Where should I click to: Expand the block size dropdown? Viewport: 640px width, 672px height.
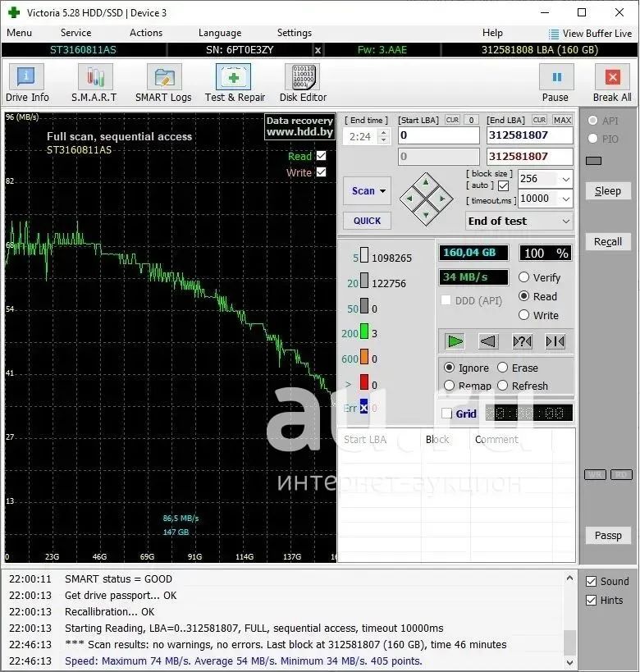pos(565,179)
